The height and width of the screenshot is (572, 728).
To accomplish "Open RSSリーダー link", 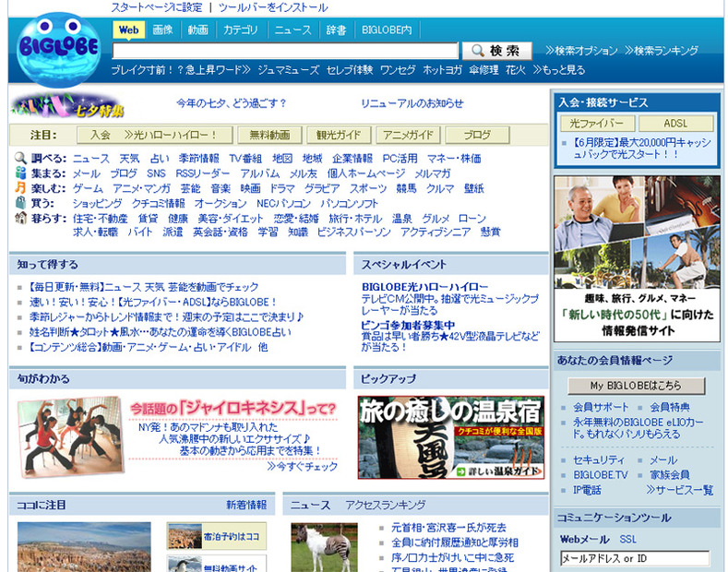I will tap(202, 173).
